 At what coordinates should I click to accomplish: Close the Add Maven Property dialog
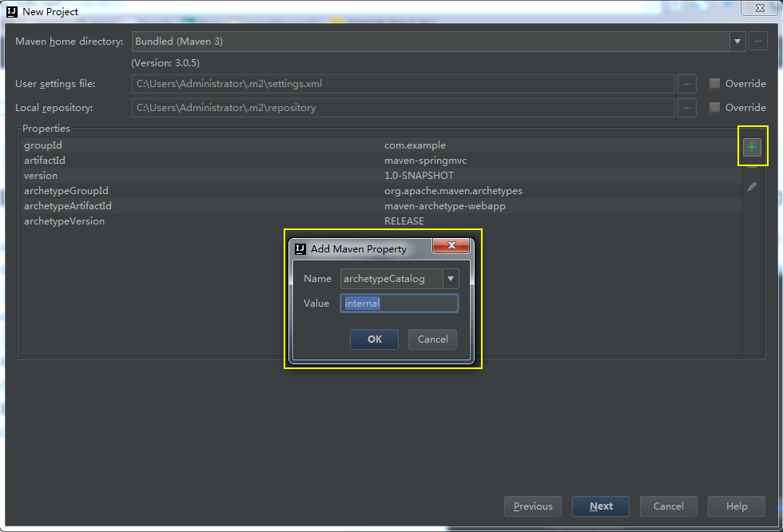coord(451,245)
